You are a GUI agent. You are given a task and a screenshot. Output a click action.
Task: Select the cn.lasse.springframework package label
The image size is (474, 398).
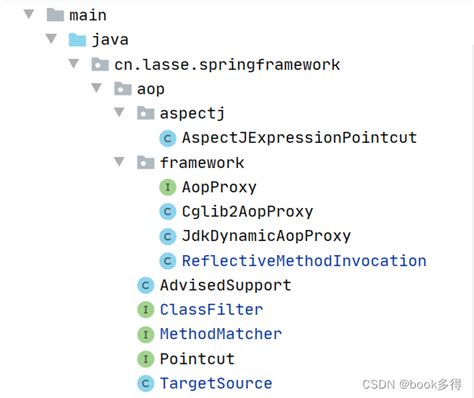click(227, 65)
